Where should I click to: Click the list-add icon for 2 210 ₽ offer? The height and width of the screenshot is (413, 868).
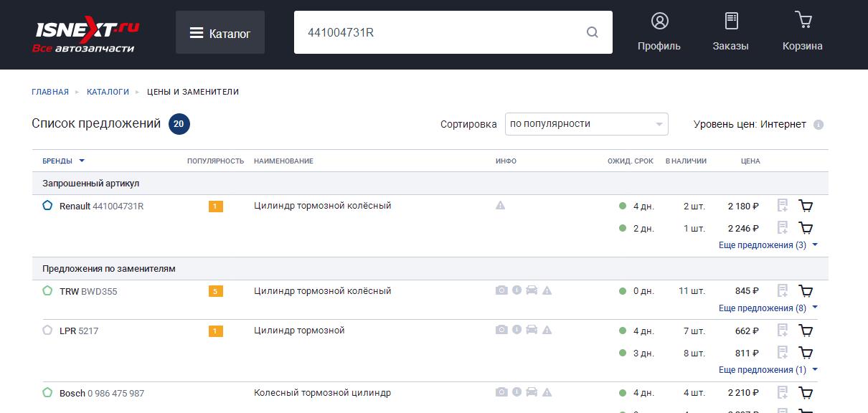pyautogui.click(x=783, y=393)
